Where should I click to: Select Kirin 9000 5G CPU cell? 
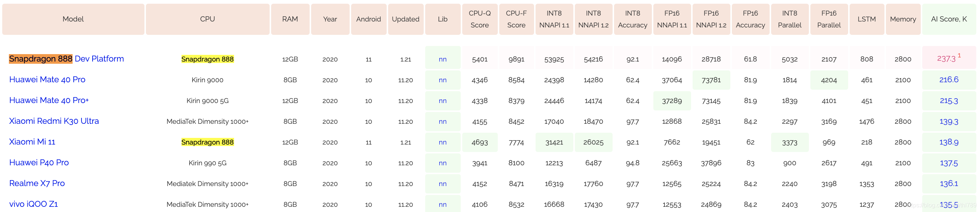(x=208, y=100)
